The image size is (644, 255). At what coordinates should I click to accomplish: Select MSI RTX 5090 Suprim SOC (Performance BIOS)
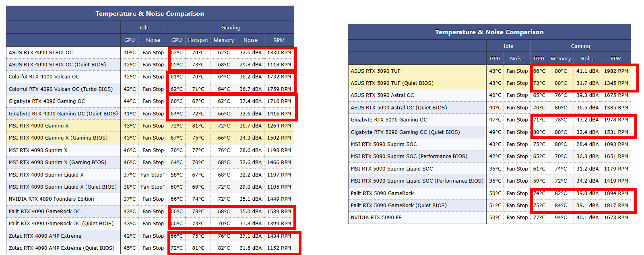tap(409, 156)
